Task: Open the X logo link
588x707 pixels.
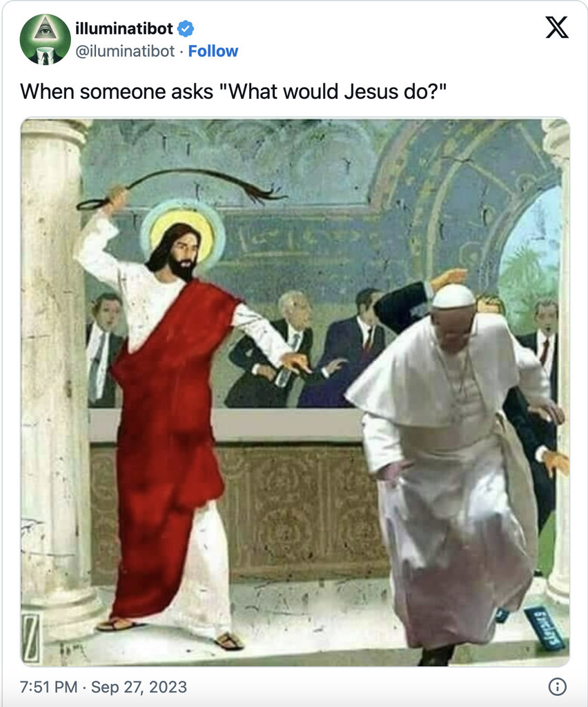Action: coord(557,28)
